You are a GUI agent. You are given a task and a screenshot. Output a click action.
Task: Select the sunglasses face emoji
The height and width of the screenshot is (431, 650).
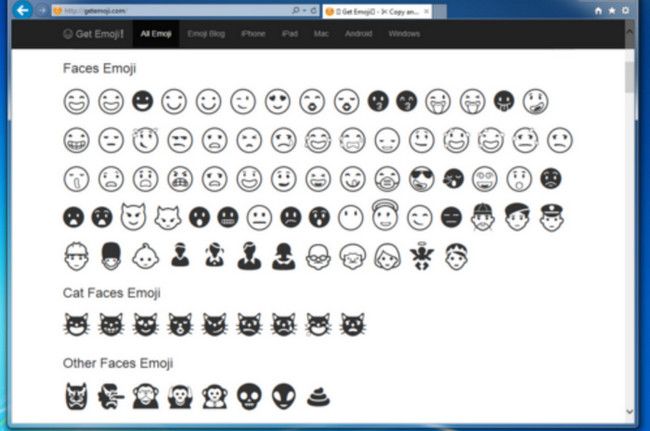421,179
